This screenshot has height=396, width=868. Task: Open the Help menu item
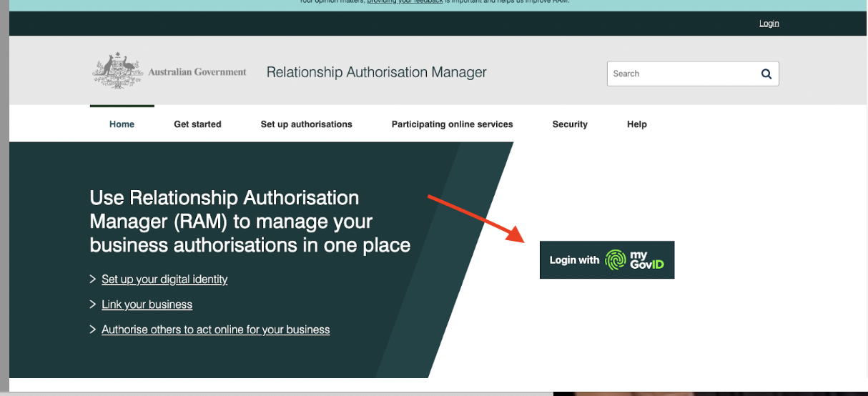tap(636, 124)
